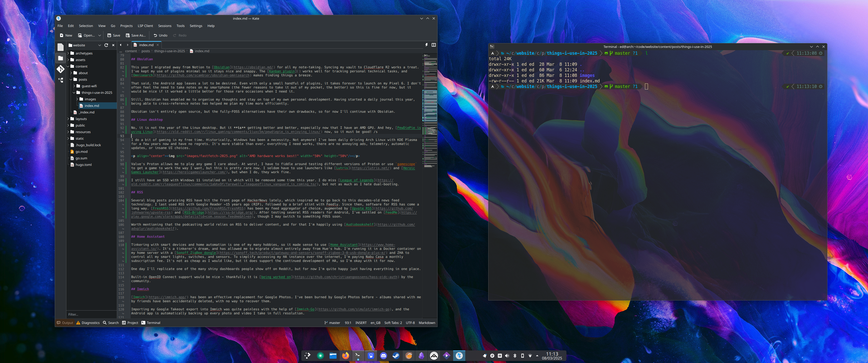
Task: Click the Save As toolbar button
Action: (x=135, y=35)
